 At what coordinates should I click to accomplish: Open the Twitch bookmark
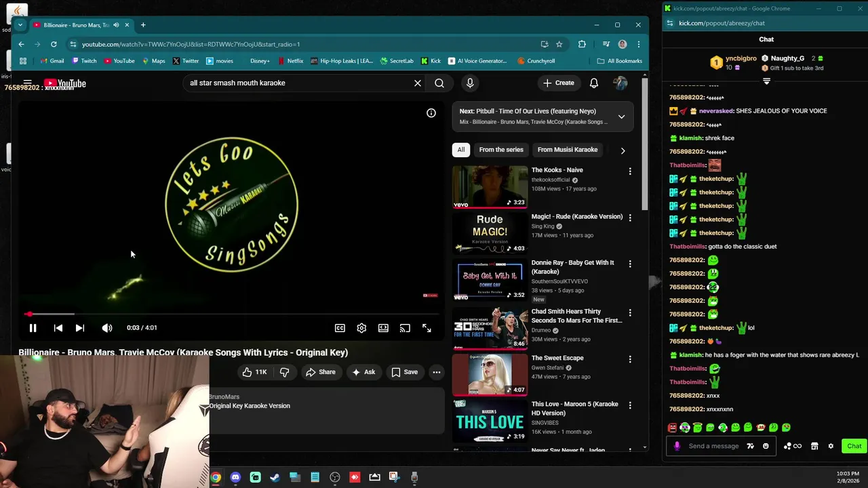coord(84,61)
